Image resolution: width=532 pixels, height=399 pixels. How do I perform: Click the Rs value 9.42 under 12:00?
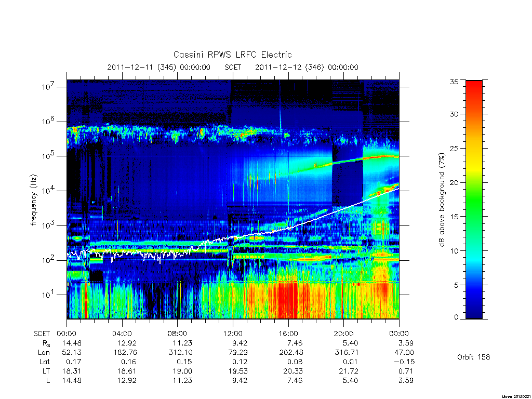point(240,343)
